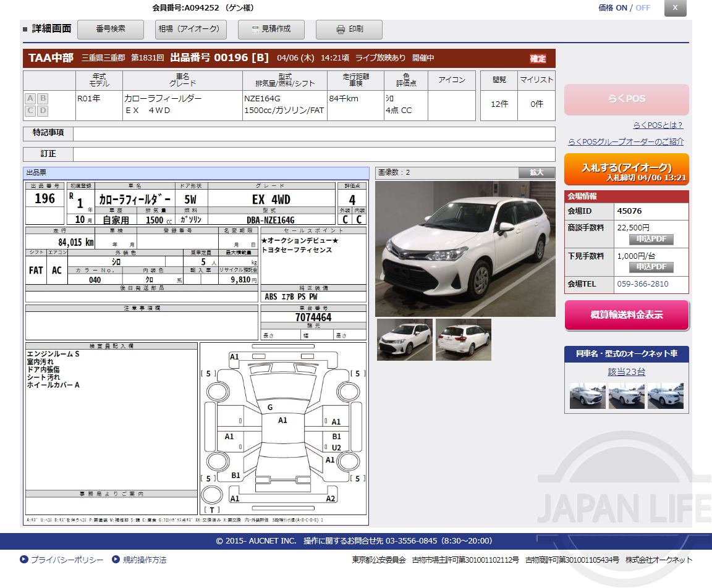The image size is (712, 588).
Task: Open the らくPOSとは？ help link
Action: click(657, 125)
